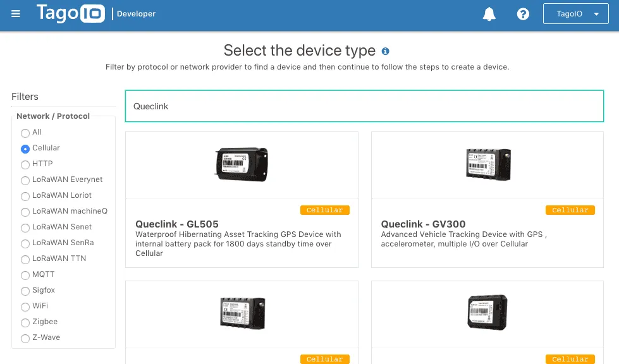View notifications via the bell icon

[489, 13]
